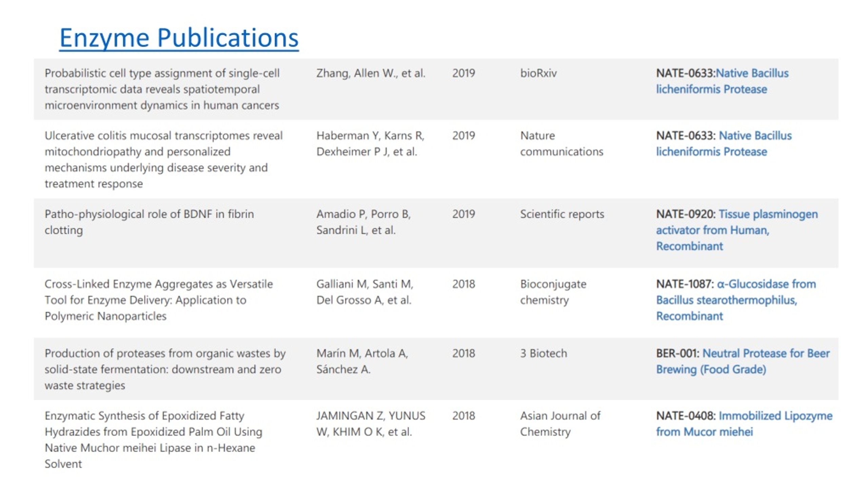Image resolution: width=868 pixels, height=488 pixels.
Task: Click journal cell '3 Biotech'
Action: (x=544, y=353)
